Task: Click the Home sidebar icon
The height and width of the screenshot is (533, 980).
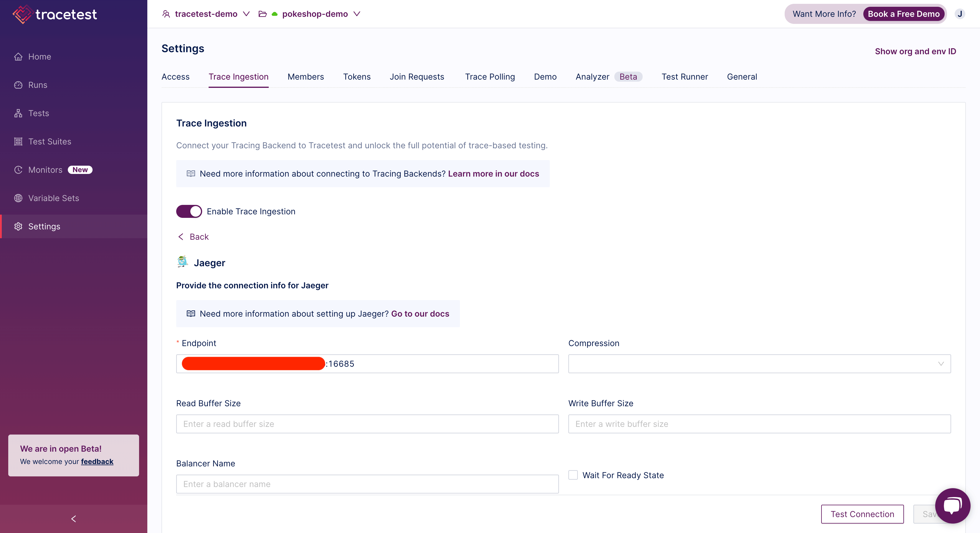Action: [x=18, y=56]
